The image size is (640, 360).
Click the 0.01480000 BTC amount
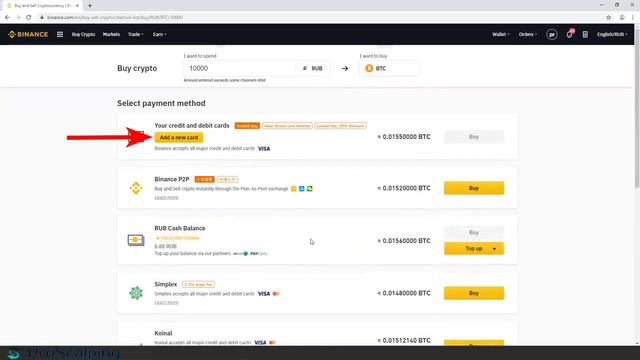click(x=404, y=293)
